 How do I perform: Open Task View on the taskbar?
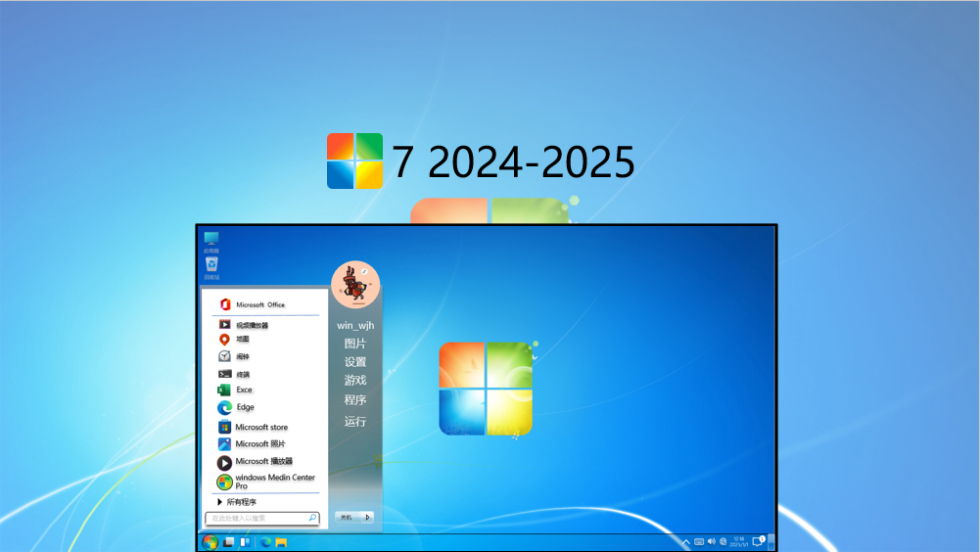pyautogui.click(x=229, y=542)
